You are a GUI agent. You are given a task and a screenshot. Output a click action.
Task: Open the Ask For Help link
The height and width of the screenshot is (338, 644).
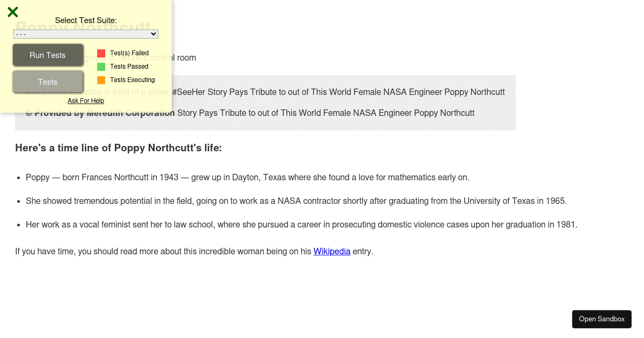tap(86, 101)
